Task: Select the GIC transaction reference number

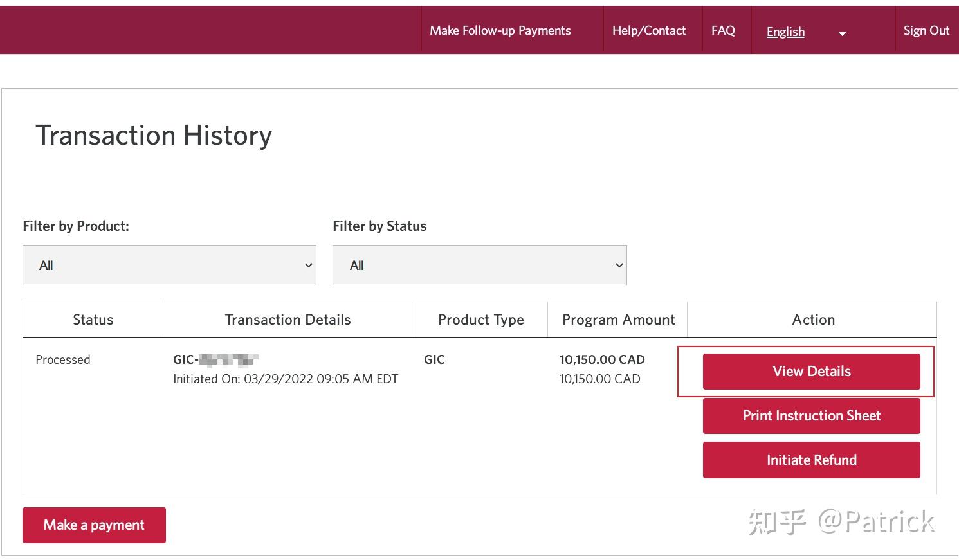Action: click(215, 360)
